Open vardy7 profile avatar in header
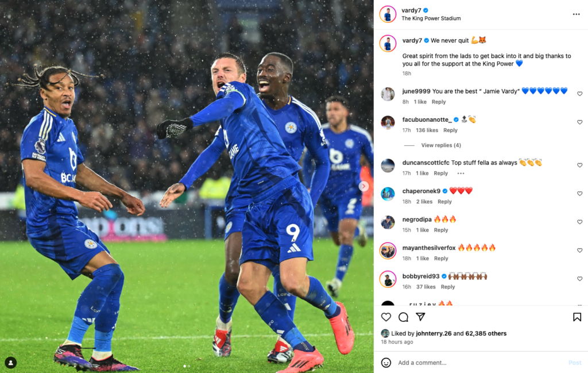The image size is (588, 373). tap(388, 14)
